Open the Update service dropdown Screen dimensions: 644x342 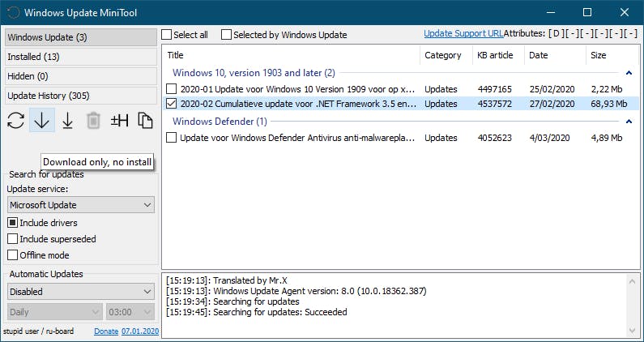80,206
